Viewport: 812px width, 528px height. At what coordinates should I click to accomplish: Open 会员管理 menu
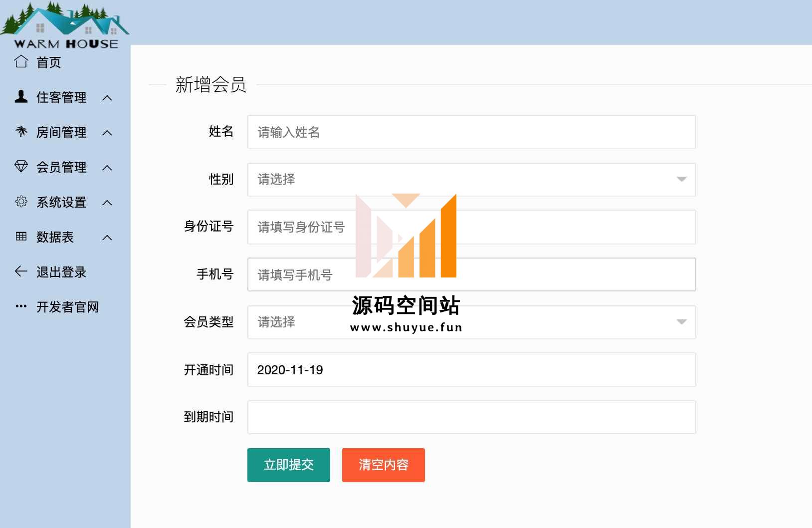tap(61, 167)
